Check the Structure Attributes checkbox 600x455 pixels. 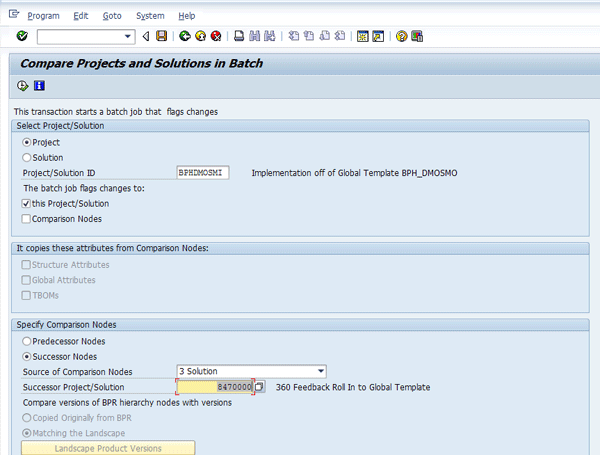point(26,265)
